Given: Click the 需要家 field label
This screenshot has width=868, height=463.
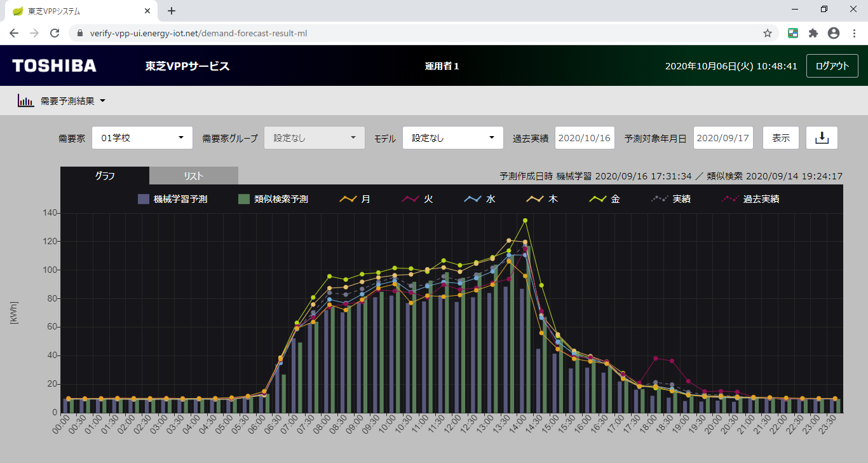Looking at the screenshot, I should [72, 138].
